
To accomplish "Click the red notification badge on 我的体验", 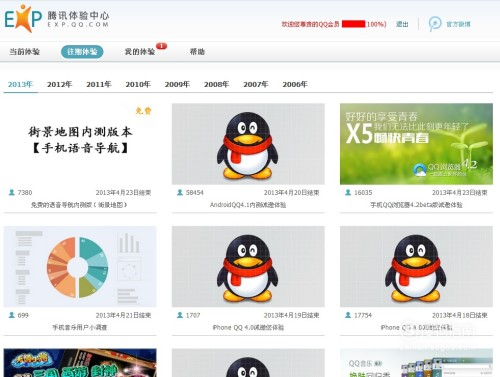I will (x=161, y=46).
